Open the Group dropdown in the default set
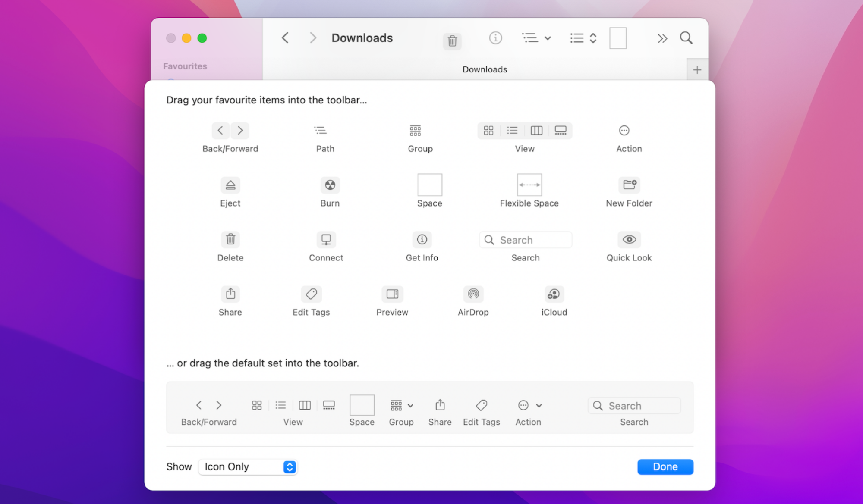This screenshot has width=863, height=504. [402, 405]
